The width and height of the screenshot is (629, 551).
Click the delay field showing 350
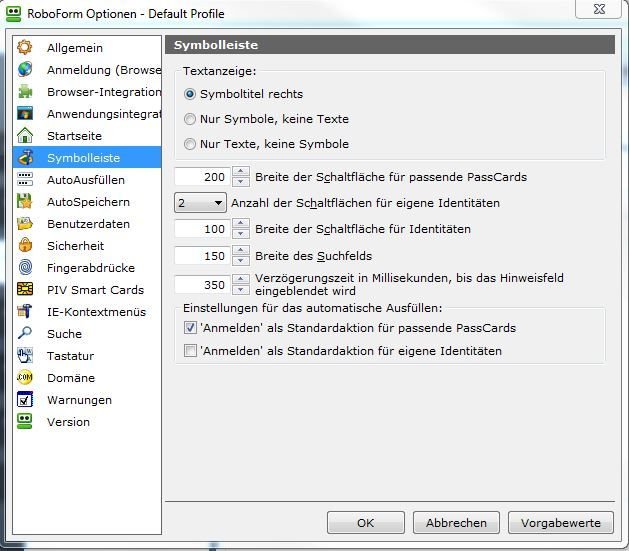202,285
